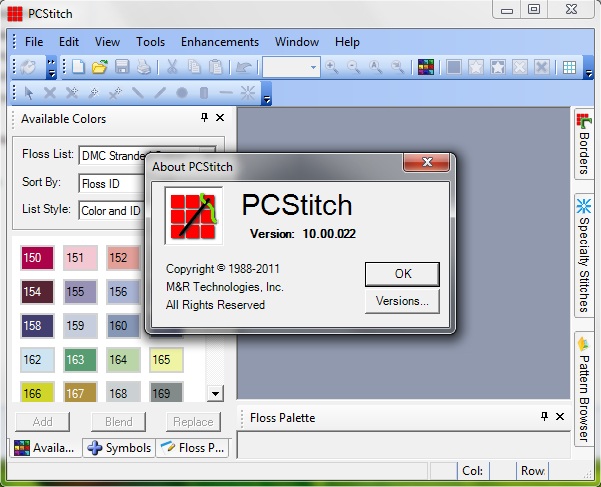Open the Pattern Browser side tab
This screenshot has width=601, height=487.
[584, 389]
